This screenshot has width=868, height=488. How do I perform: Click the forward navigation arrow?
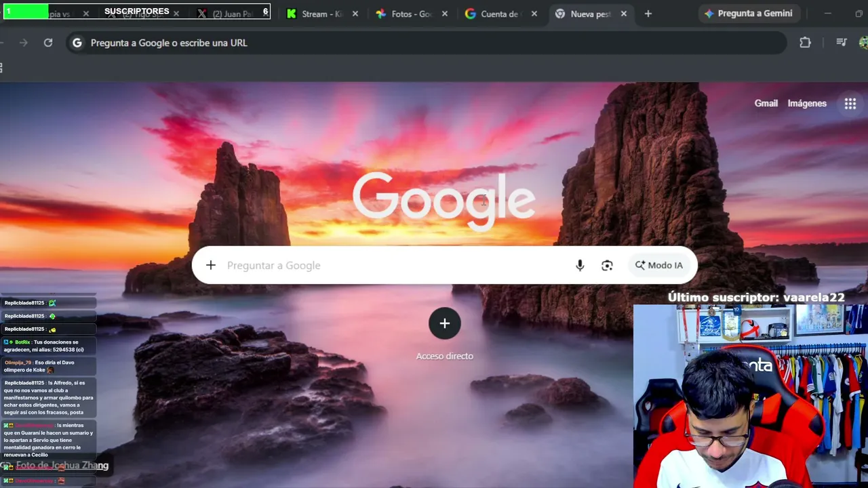24,43
